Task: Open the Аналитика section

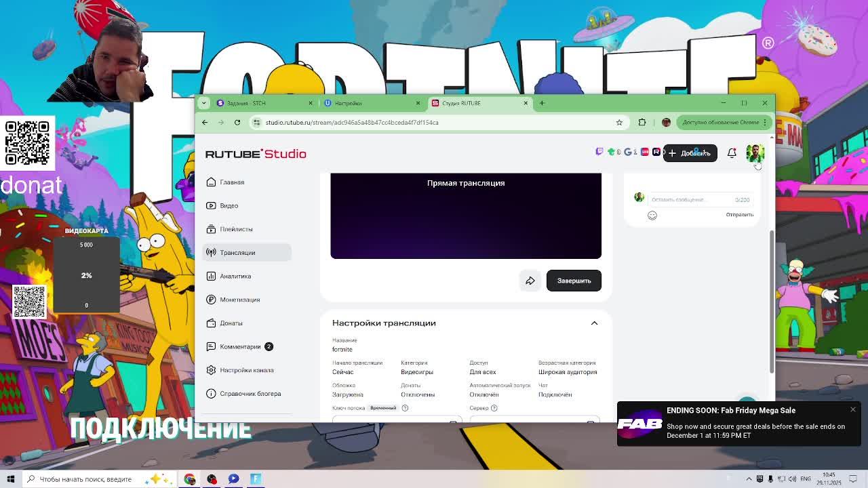Action: coord(247,276)
